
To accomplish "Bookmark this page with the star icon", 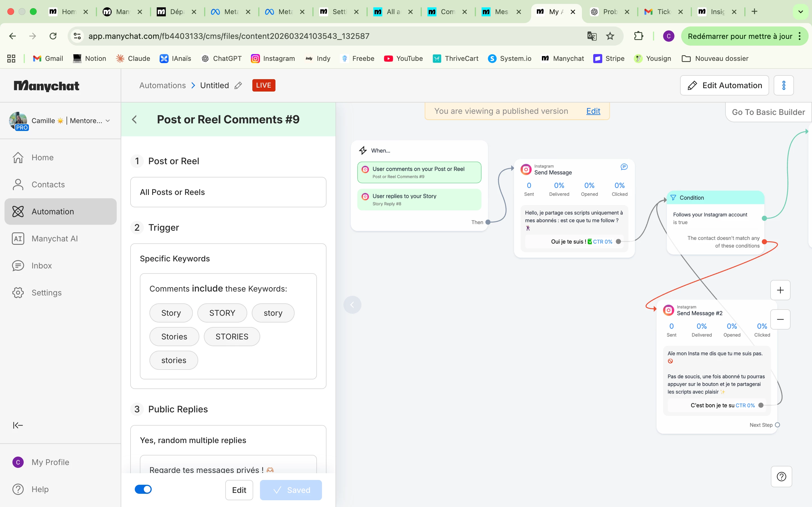I will pyautogui.click(x=610, y=36).
